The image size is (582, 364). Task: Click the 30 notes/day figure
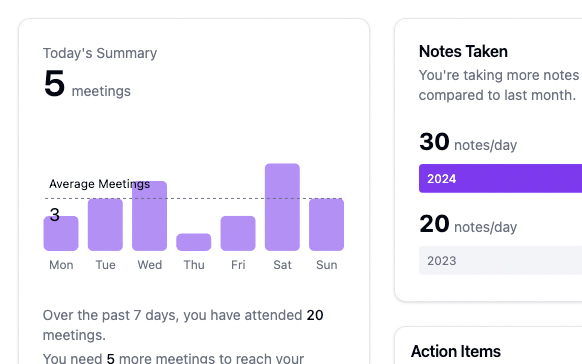click(468, 142)
